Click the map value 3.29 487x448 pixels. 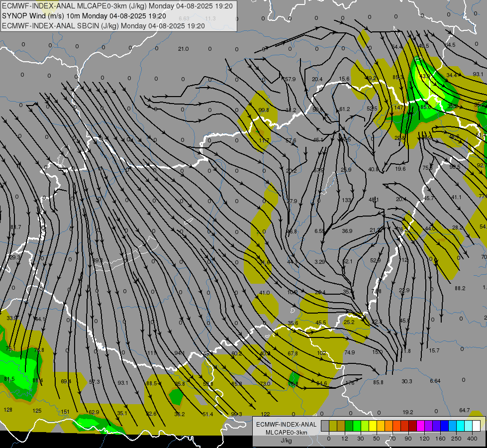tap(319, 262)
